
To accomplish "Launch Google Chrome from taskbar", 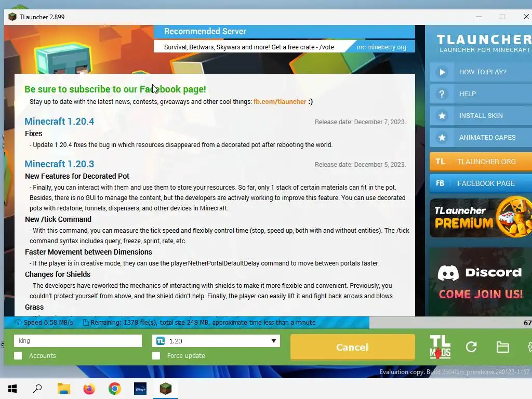I will [115, 389].
